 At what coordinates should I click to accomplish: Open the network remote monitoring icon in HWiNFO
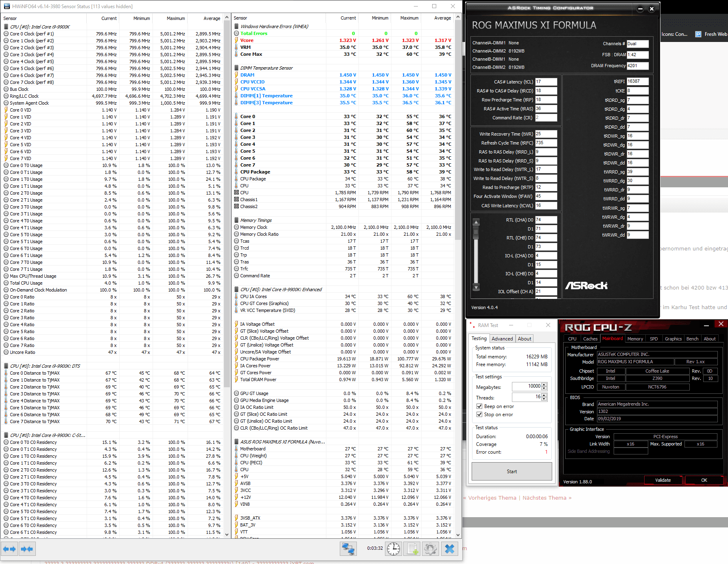(x=348, y=549)
